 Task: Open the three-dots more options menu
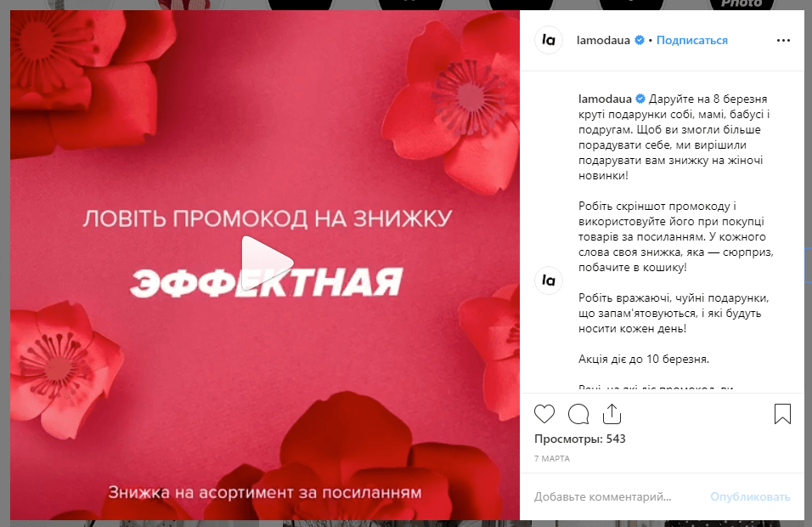pyautogui.click(x=783, y=41)
